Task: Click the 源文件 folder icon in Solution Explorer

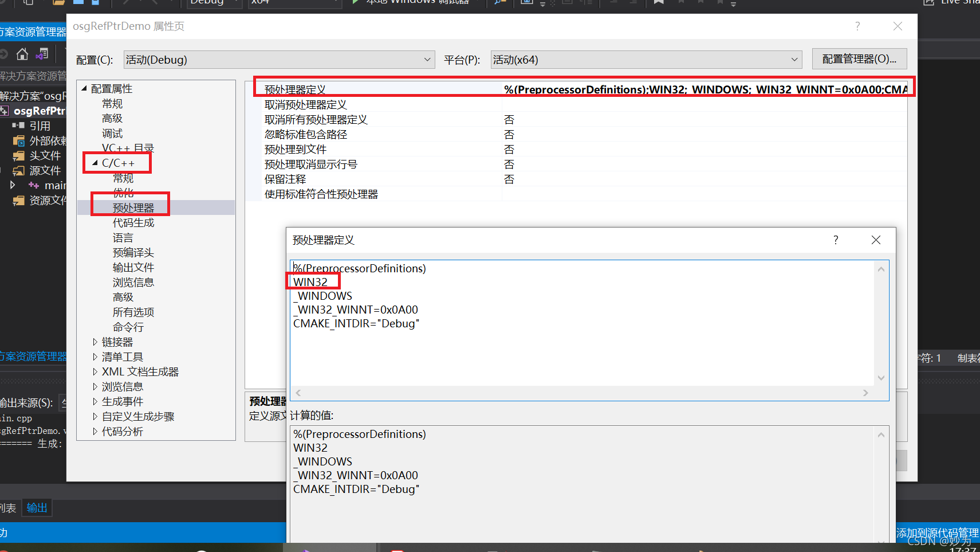Action: tap(18, 170)
